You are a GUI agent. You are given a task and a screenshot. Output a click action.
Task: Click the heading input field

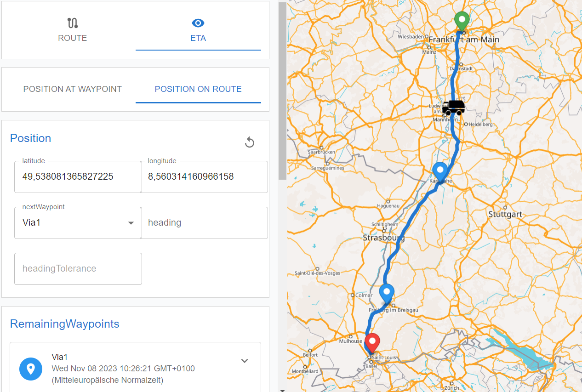[x=204, y=223]
